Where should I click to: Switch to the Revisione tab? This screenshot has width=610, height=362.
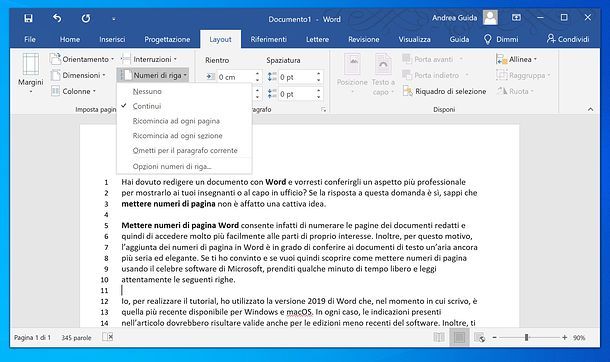point(364,39)
